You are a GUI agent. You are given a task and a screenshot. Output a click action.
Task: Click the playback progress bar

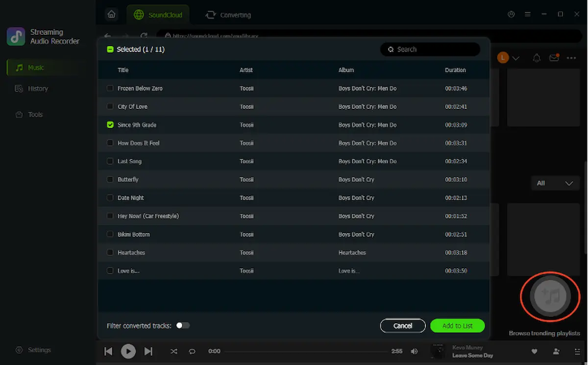(x=306, y=351)
